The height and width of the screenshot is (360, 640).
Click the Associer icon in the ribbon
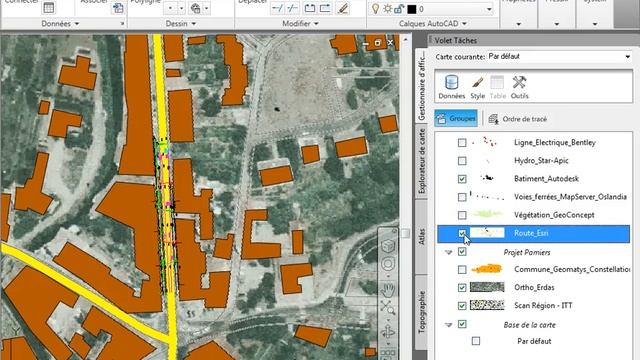118,7
